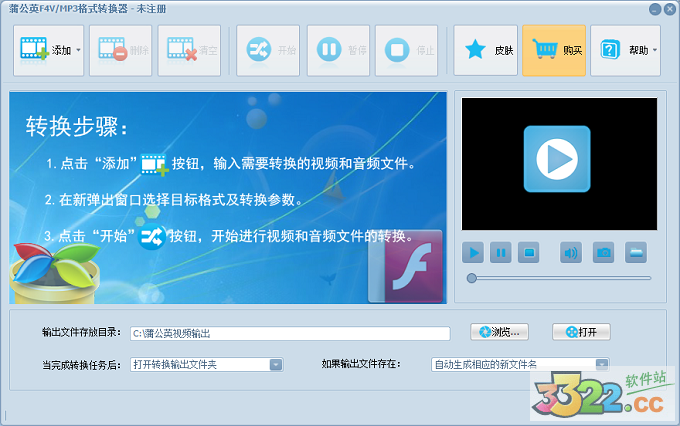
Task: Click step 2 text 在新弹出窗口选择目标格式
Action: pyautogui.click(x=173, y=200)
